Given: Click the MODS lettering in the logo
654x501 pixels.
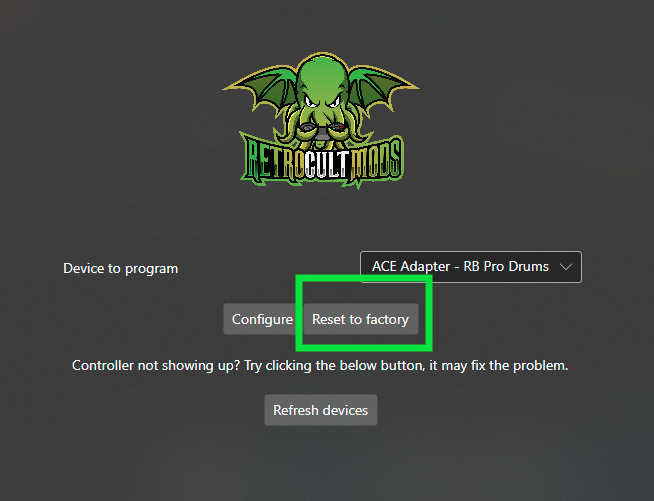Looking at the screenshot, I should pyautogui.click(x=377, y=161).
